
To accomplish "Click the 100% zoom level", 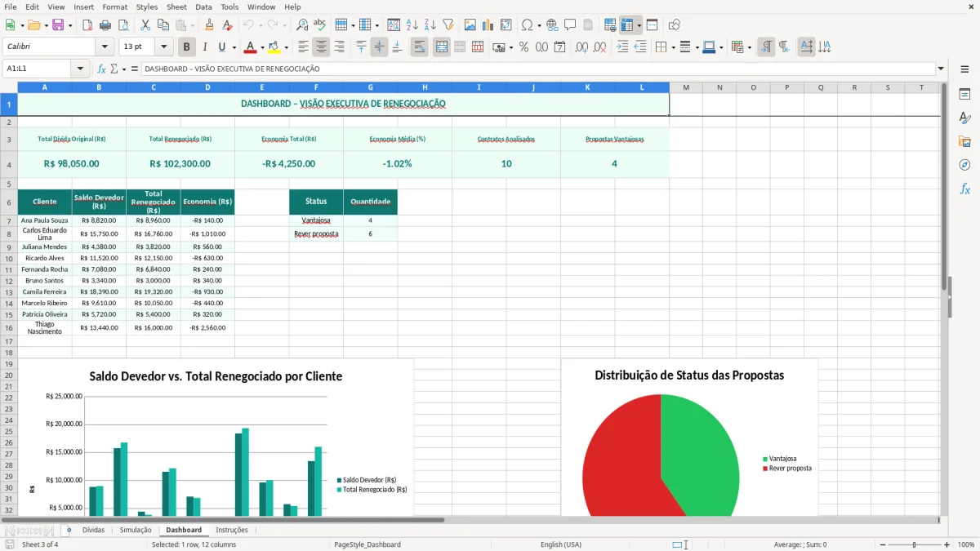I will point(965,544).
